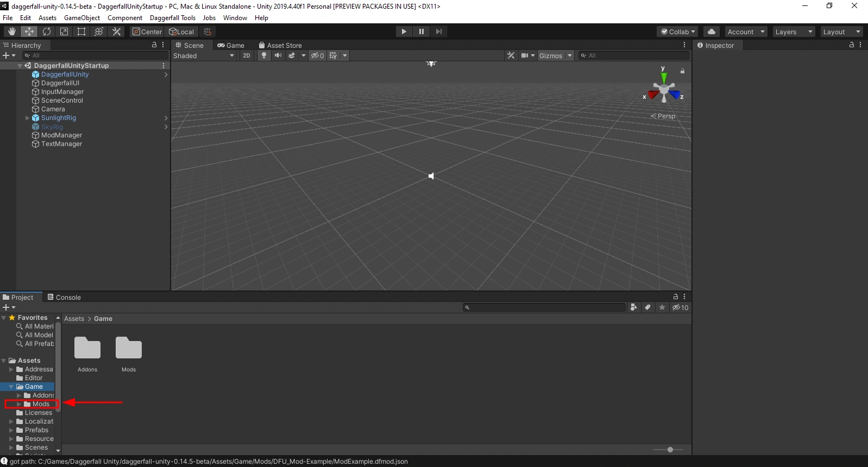This screenshot has height=467, width=868.
Task: Toggle scene grid visibility
Action: pyautogui.click(x=333, y=55)
